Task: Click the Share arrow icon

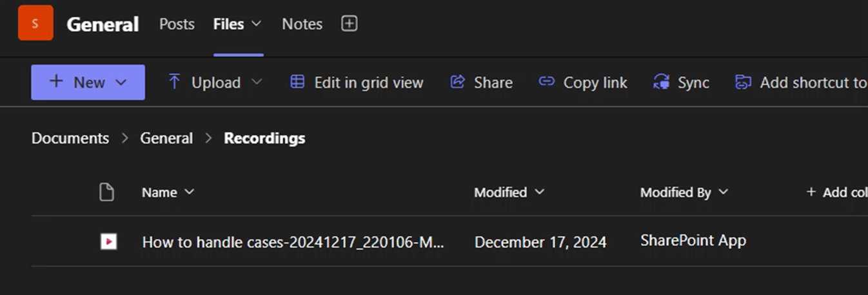Action: [457, 82]
